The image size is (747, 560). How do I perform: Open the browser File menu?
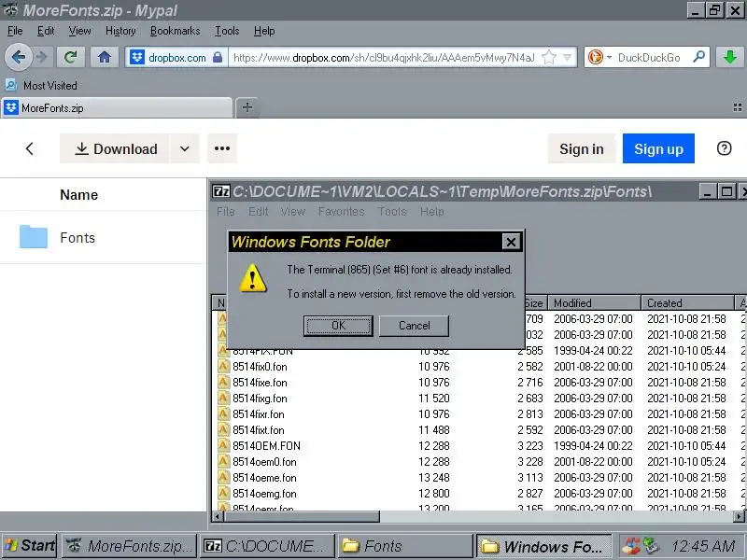[15, 31]
